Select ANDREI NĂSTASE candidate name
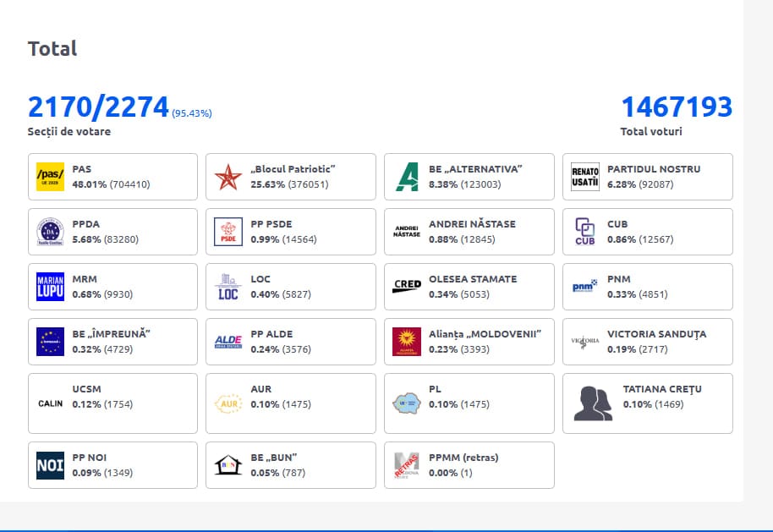 click(x=472, y=224)
